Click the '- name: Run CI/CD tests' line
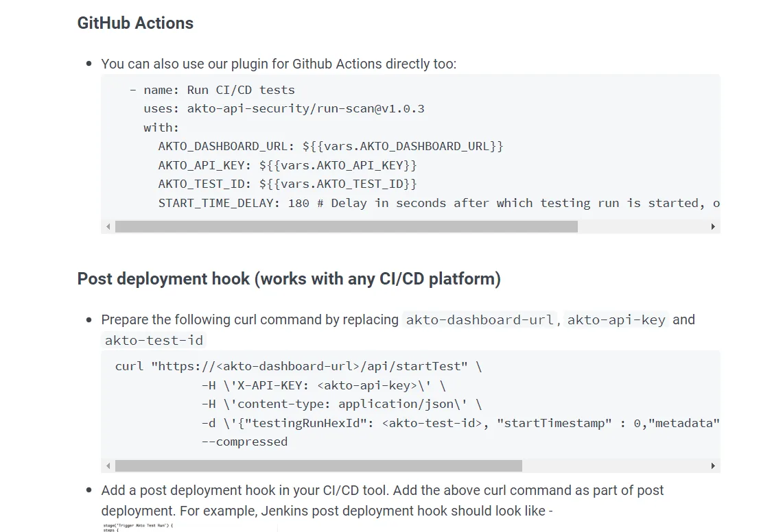This screenshot has height=532, width=761. [x=212, y=90]
